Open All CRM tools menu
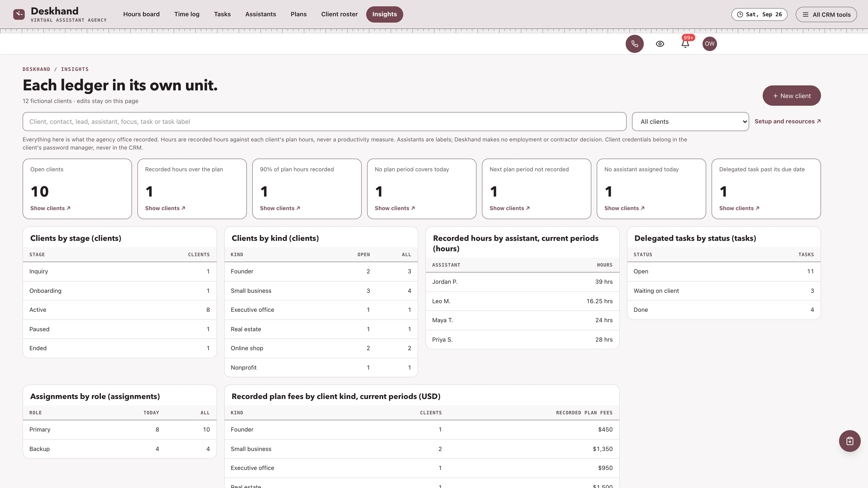The height and width of the screenshot is (488, 868). click(x=826, y=14)
